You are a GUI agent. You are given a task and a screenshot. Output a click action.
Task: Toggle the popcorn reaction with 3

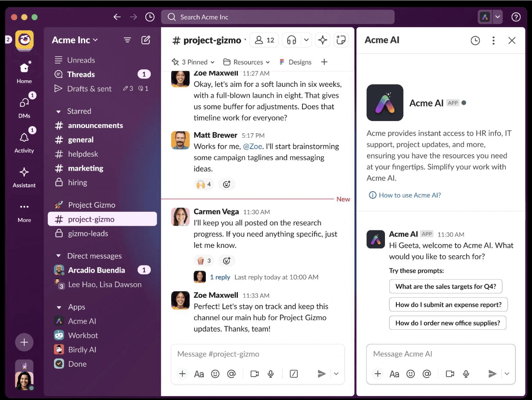[x=204, y=261]
